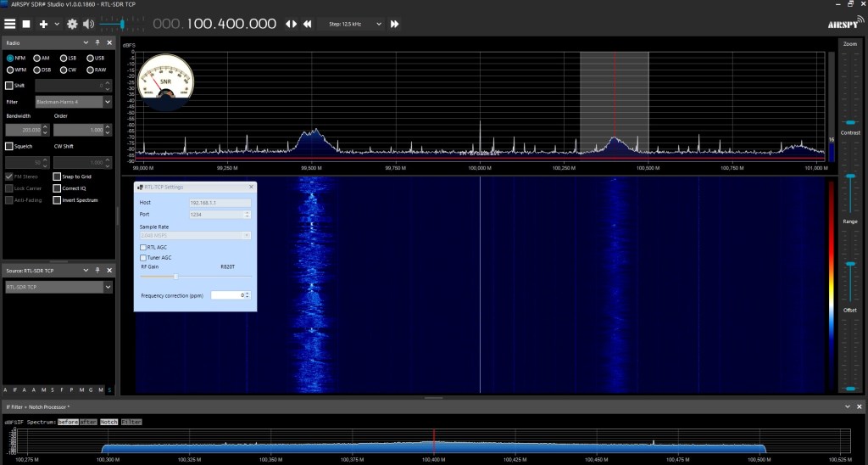The image size is (868, 465).
Task: Switch IF spectrum view to Notch
Action: point(108,422)
